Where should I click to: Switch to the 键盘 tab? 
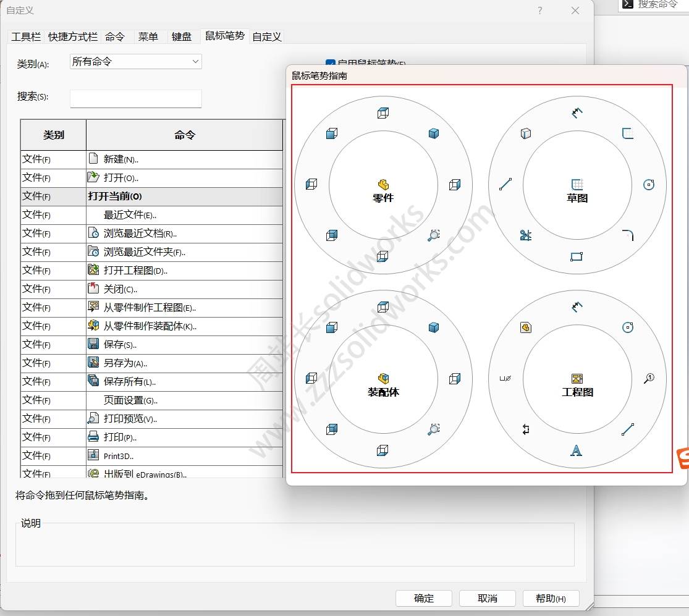182,37
